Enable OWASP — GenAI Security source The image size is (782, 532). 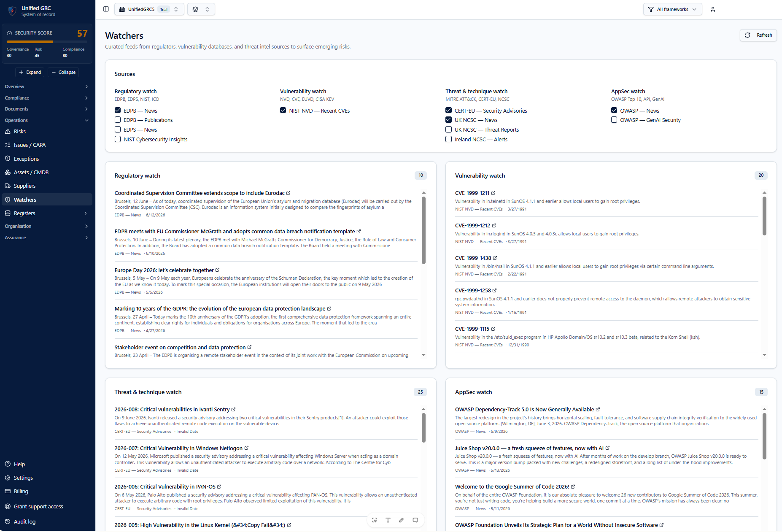(x=614, y=120)
